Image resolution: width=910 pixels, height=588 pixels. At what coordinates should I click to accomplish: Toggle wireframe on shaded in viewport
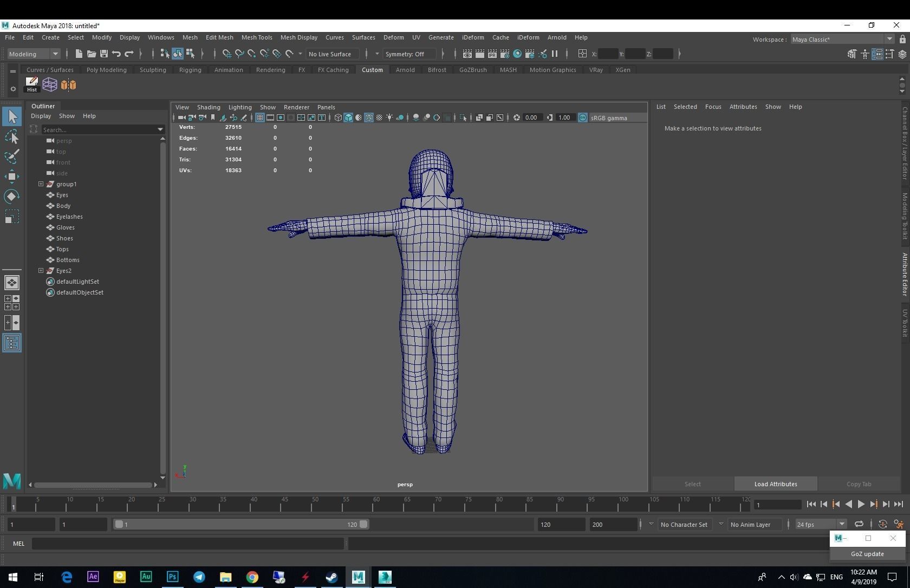pyautogui.click(x=369, y=117)
